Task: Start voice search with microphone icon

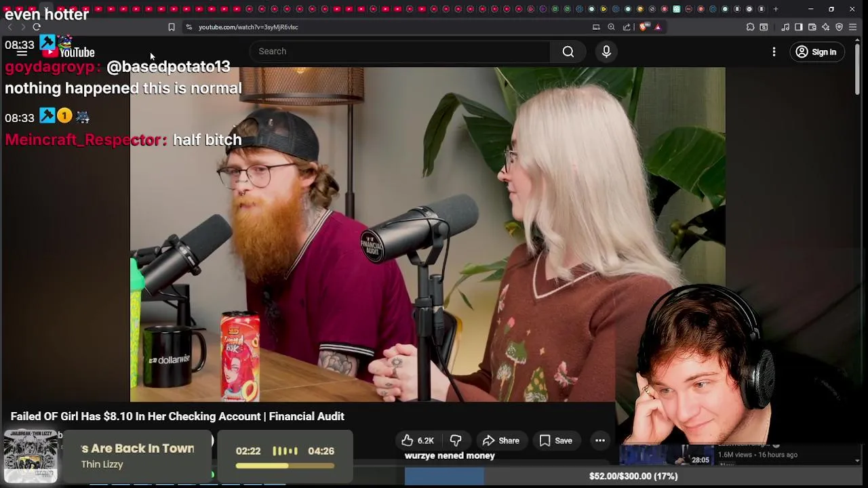Action: click(606, 52)
